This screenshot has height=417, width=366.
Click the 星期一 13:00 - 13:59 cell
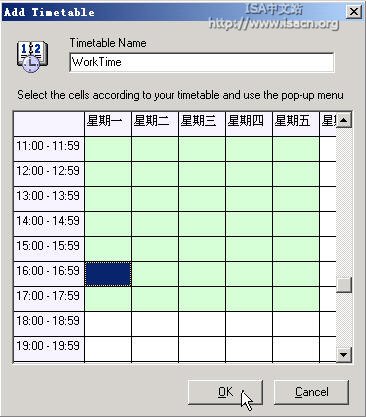click(x=108, y=199)
